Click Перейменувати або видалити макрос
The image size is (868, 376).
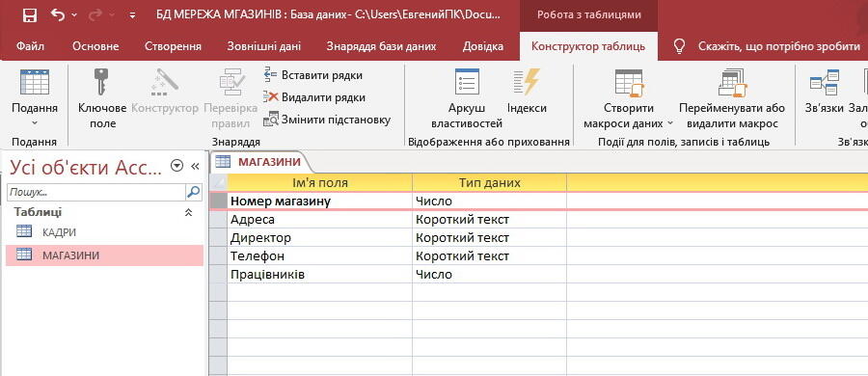click(732, 98)
